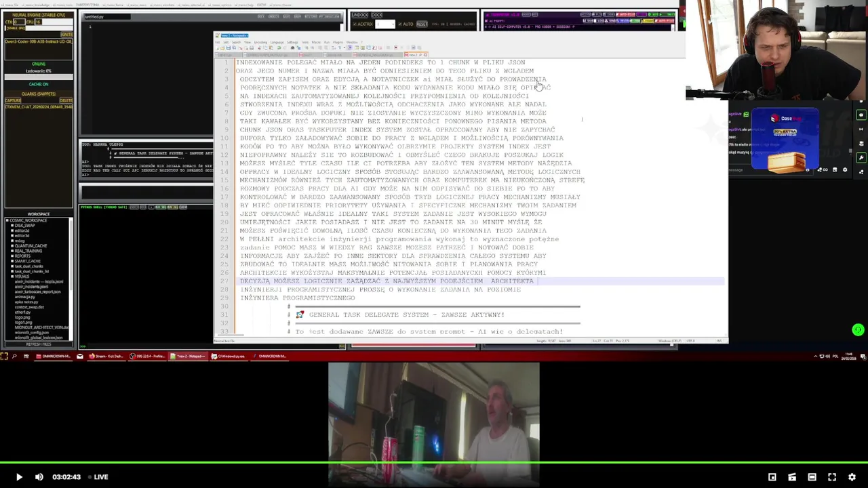The image size is (868, 488).
Task: Mute the stream volume speaker icon
Action: [39, 477]
